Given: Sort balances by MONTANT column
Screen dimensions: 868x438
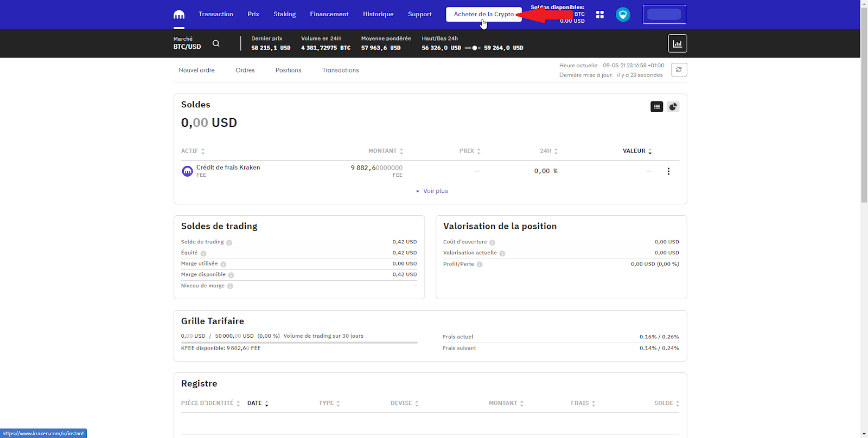Looking at the screenshot, I should (x=386, y=151).
